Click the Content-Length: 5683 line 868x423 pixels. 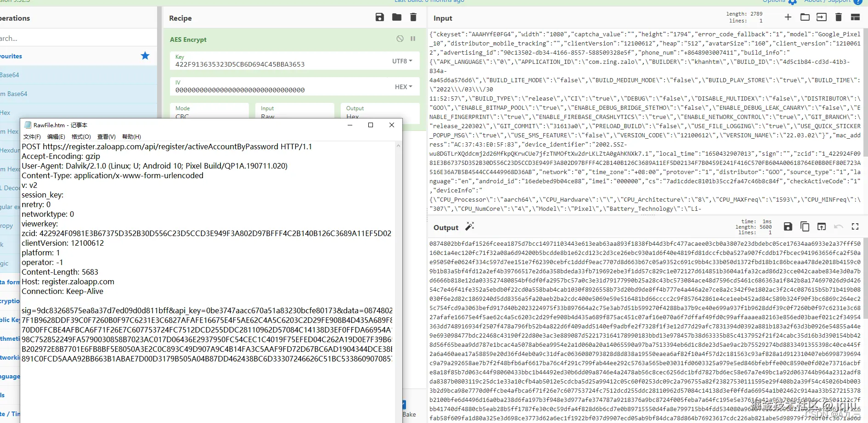tap(60, 272)
